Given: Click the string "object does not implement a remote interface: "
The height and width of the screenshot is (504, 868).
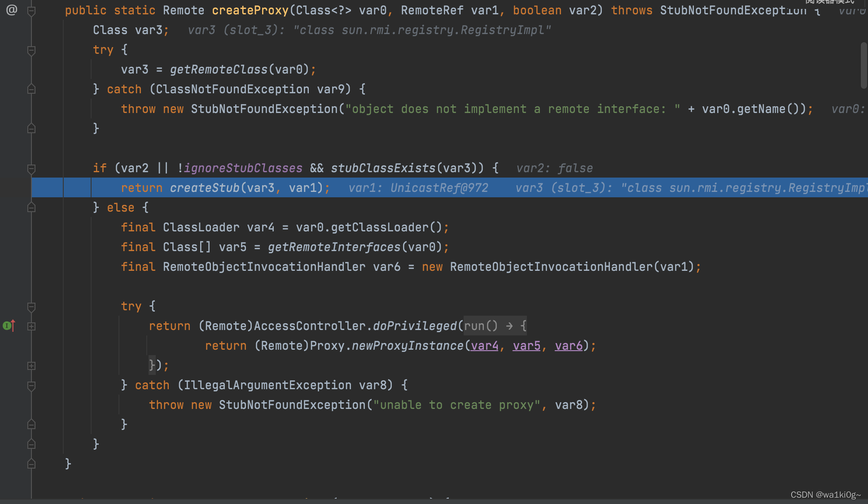Looking at the screenshot, I should click(513, 109).
